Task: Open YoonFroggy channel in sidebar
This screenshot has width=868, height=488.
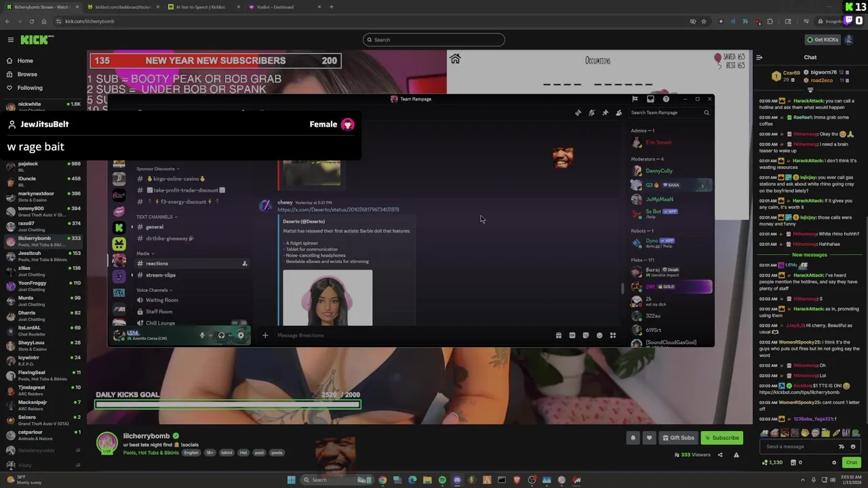Action: (x=42, y=285)
